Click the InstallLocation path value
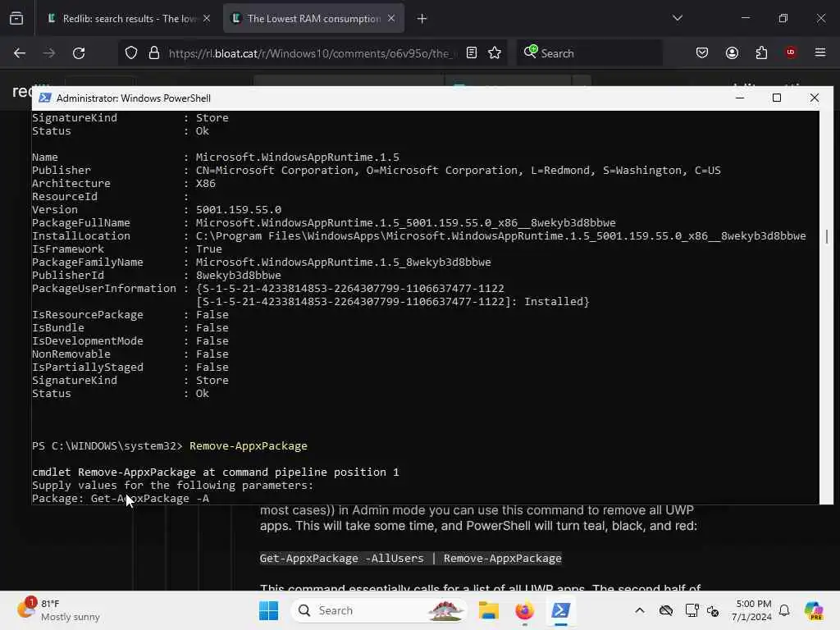Screen dimensions: 840x630 (501, 235)
